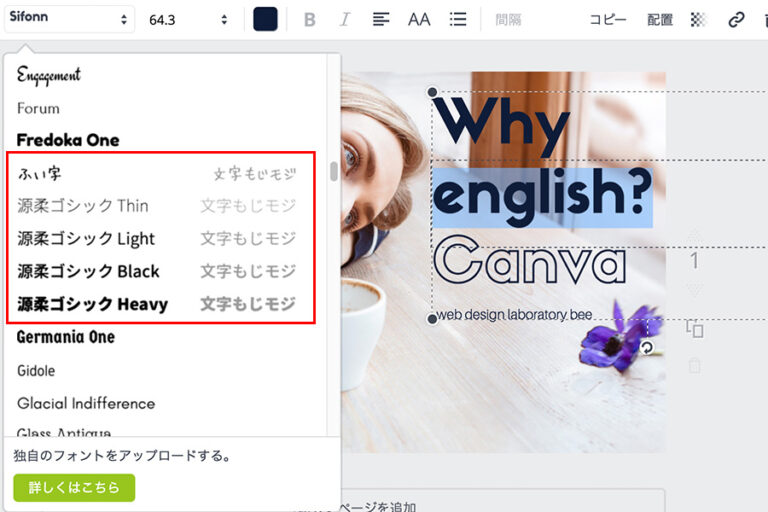This screenshot has height=512, width=768.
Task: Open the Sifonn font family dropdown
Action: [69, 19]
